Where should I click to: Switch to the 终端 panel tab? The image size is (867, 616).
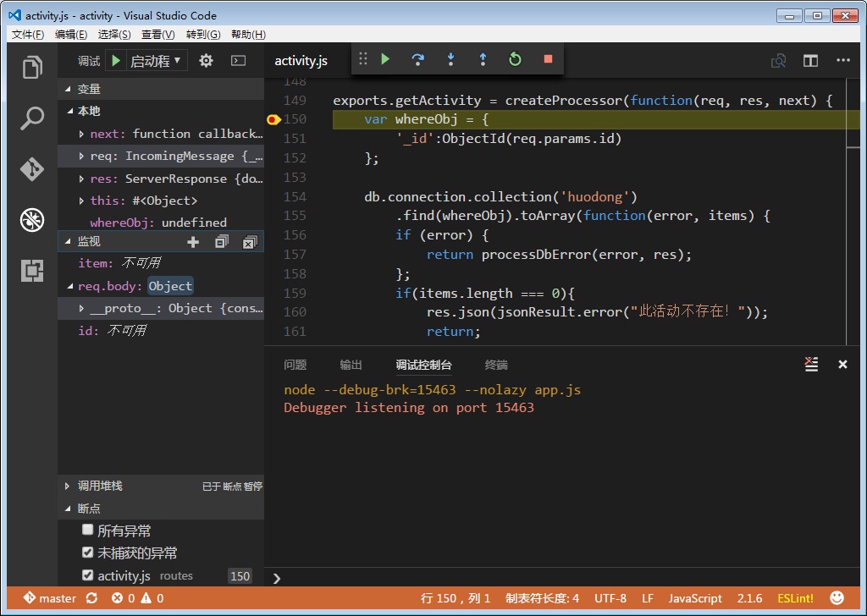(496, 365)
